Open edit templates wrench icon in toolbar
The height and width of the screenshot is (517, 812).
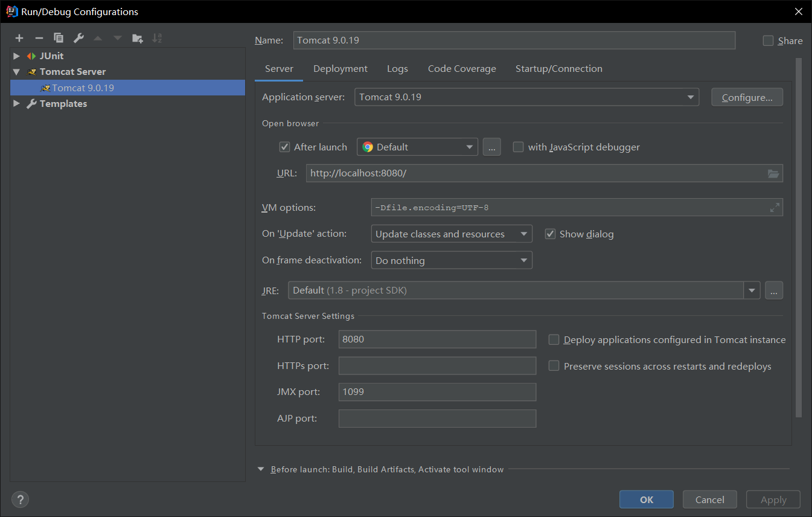pyautogui.click(x=78, y=38)
